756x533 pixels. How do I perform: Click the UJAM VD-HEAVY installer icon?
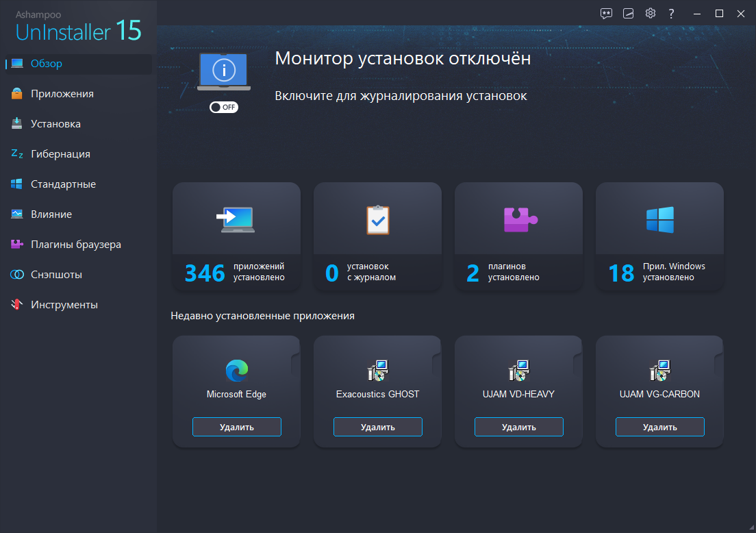coord(519,371)
